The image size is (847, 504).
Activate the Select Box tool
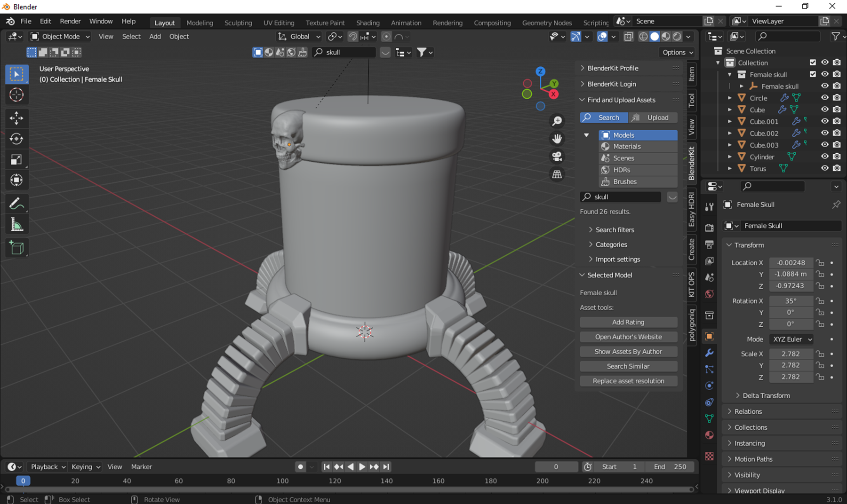pos(16,74)
